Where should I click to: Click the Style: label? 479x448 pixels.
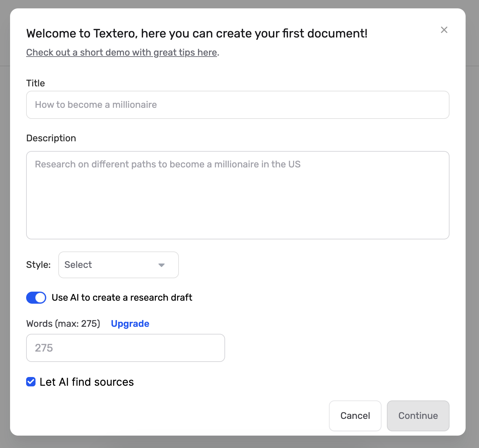pos(39,265)
